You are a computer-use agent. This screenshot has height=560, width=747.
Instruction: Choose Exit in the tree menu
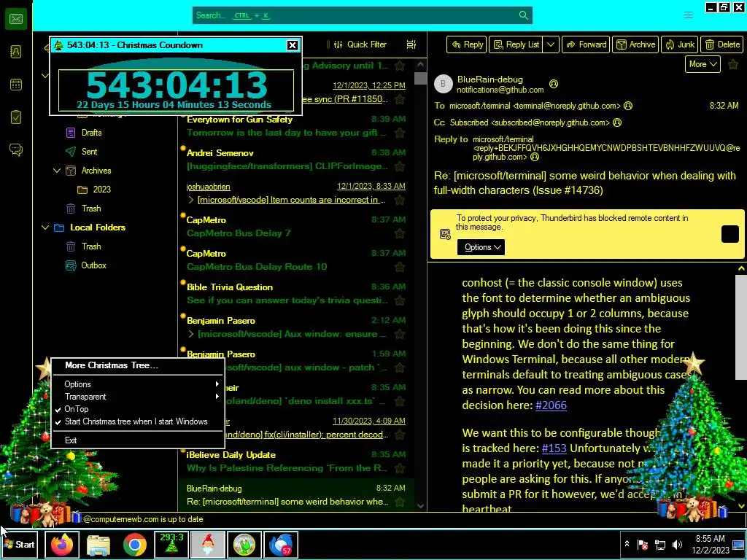[137, 440]
